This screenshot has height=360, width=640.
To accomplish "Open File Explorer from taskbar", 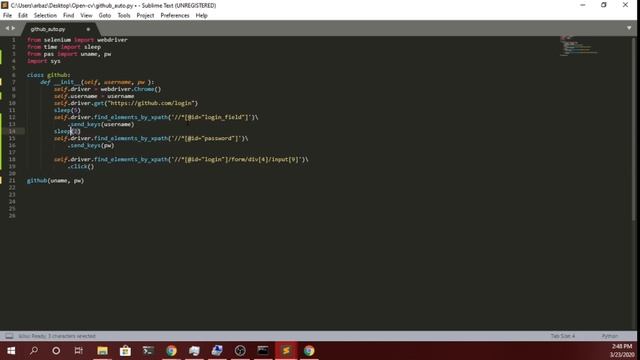I will (x=102, y=351).
